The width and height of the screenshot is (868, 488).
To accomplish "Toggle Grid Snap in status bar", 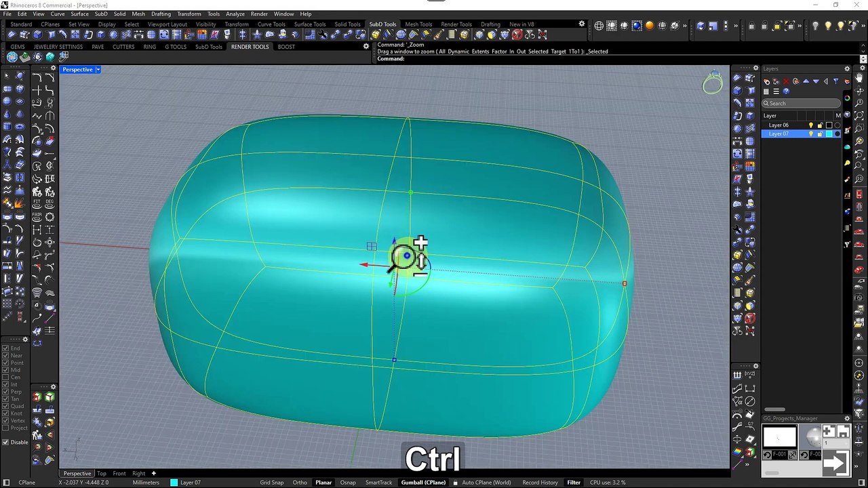I will (x=272, y=483).
